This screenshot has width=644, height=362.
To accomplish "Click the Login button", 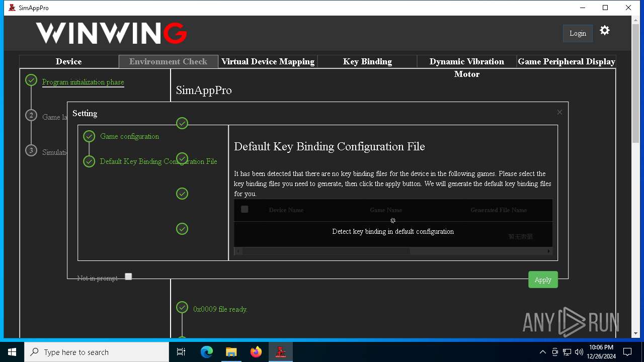I will 578,33.
